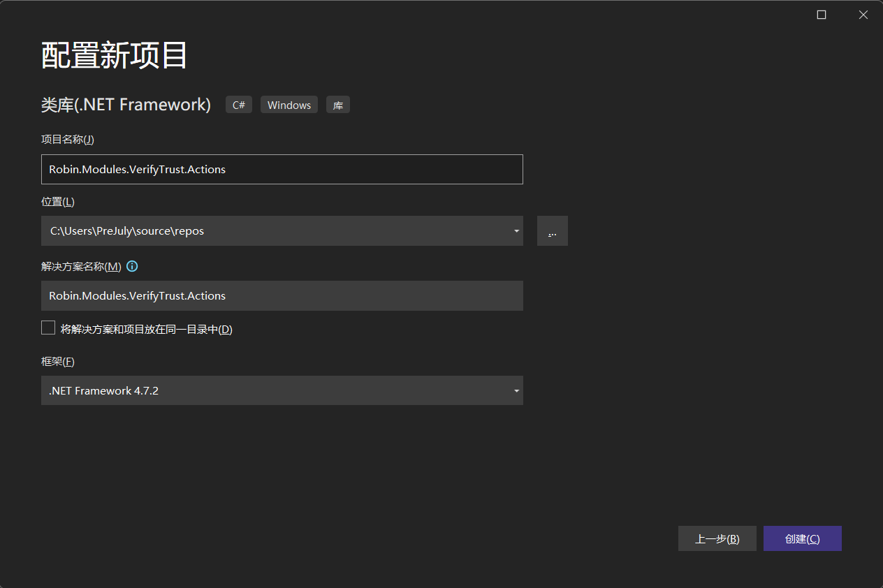This screenshot has height=588, width=883.
Task: Maximize the configure project dialog
Action: click(822, 15)
